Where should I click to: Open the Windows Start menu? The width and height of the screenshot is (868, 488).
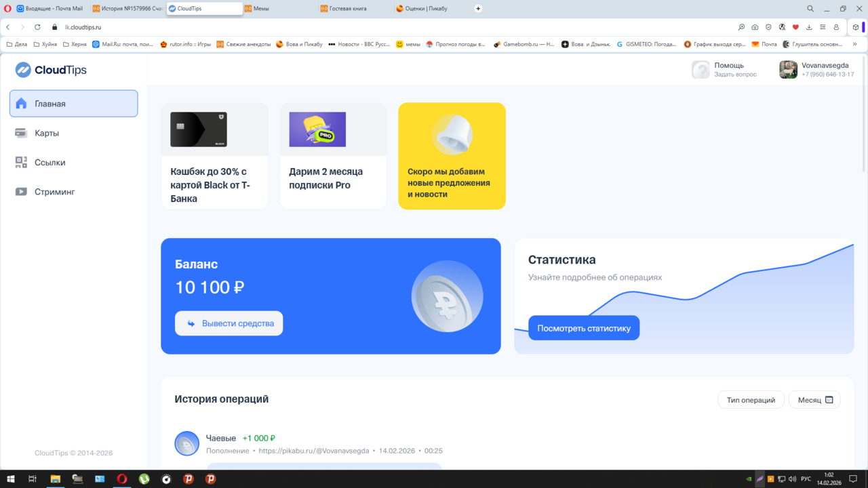pyautogui.click(x=10, y=479)
